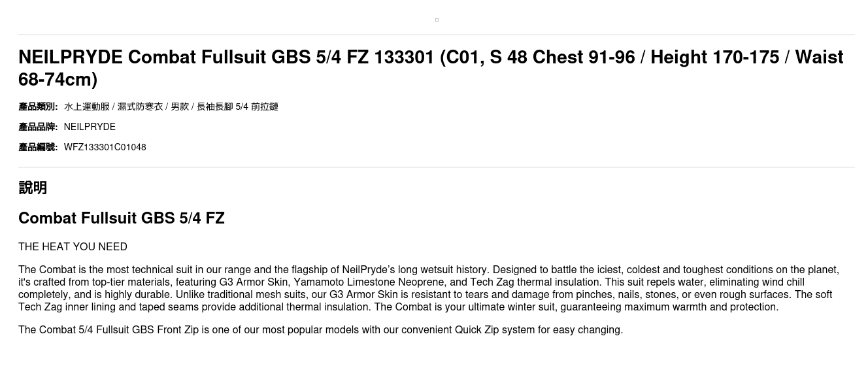
Task: Click the 水上運動服 category text
Action: [x=86, y=107]
